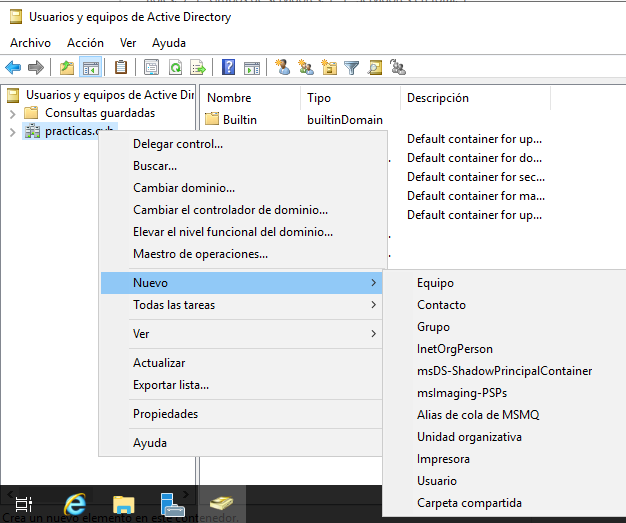This screenshot has width=626, height=523.
Task: Select Alias de cola de MSMQ
Action: point(505,414)
